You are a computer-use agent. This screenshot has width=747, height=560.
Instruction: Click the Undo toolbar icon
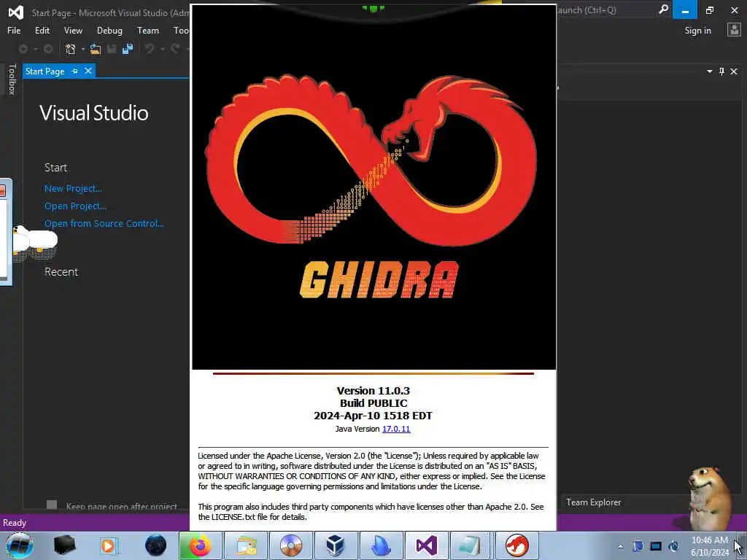[150, 49]
